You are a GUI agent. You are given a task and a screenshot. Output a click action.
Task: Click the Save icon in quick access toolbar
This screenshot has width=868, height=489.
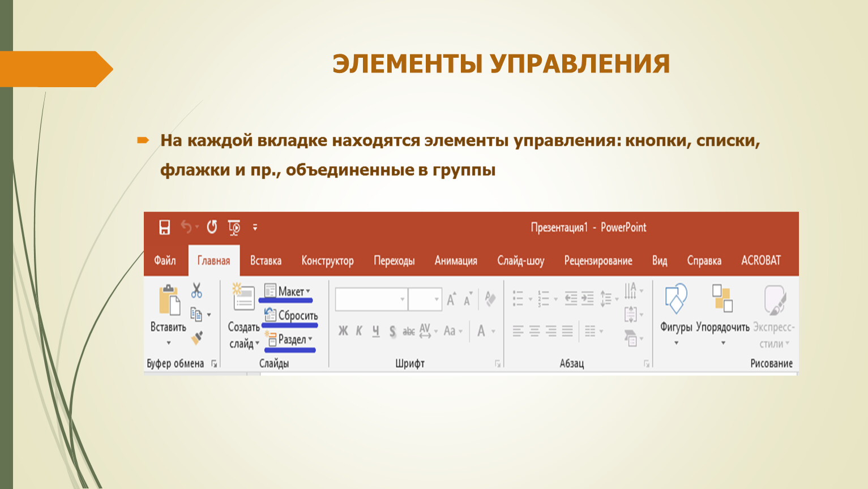pyautogui.click(x=164, y=228)
